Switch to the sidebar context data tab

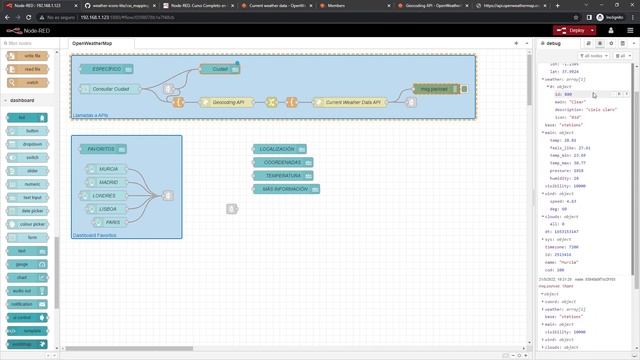click(622, 43)
